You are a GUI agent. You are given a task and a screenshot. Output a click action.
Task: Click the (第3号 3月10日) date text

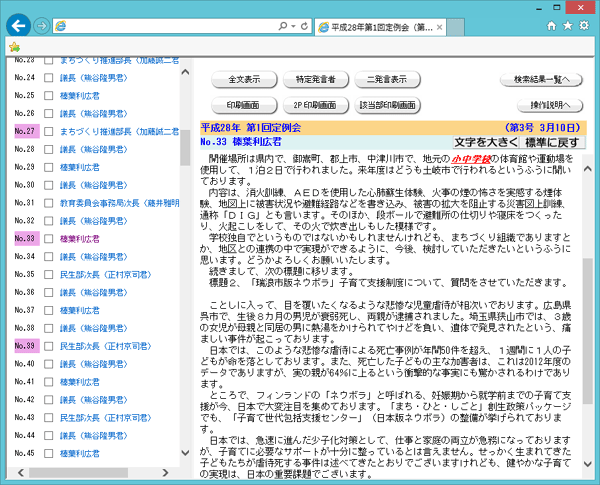click(x=543, y=127)
